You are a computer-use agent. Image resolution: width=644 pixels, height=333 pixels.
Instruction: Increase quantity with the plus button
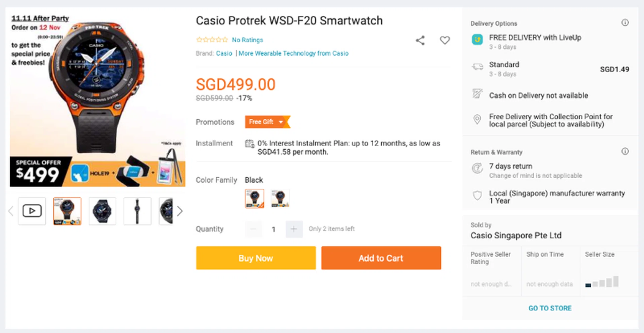pos(294,229)
